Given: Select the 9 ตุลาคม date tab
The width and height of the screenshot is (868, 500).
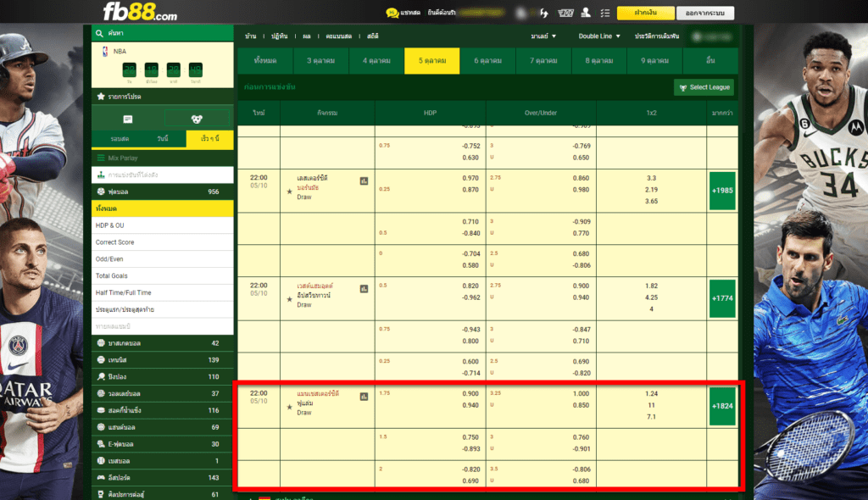Looking at the screenshot, I should [x=655, y=61].
